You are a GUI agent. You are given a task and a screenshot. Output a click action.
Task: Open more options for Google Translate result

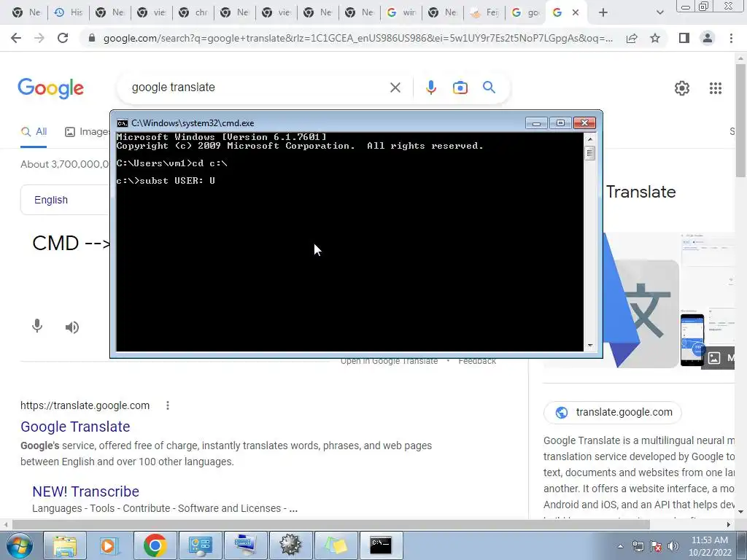coord(167,405)
